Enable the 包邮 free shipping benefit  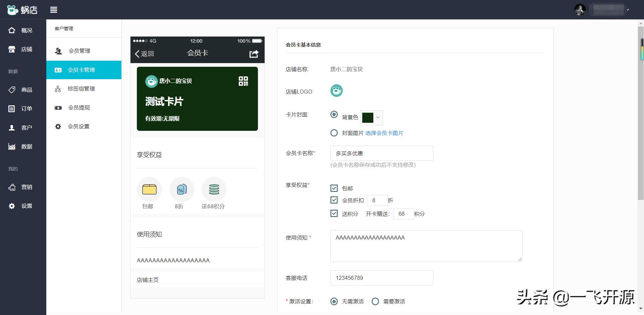(334, 188)
